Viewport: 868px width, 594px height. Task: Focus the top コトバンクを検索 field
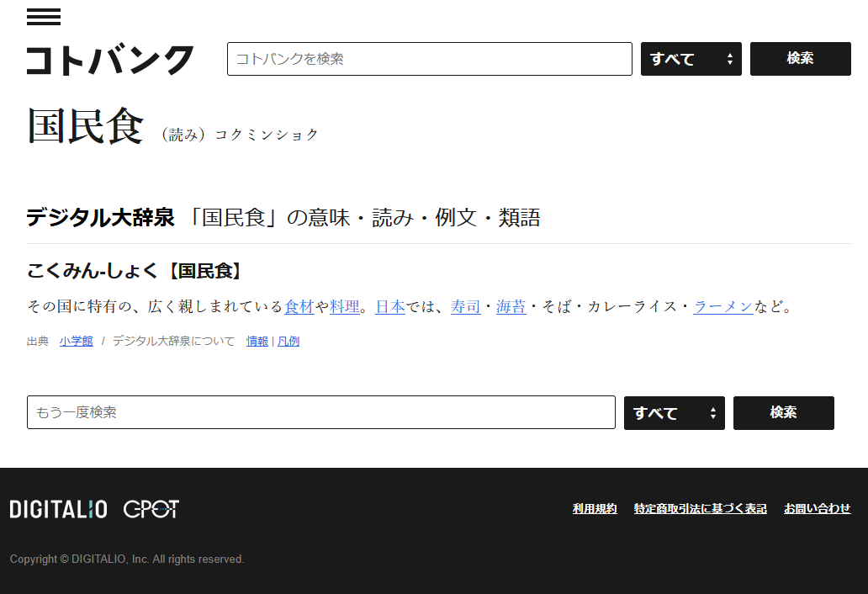429,59
